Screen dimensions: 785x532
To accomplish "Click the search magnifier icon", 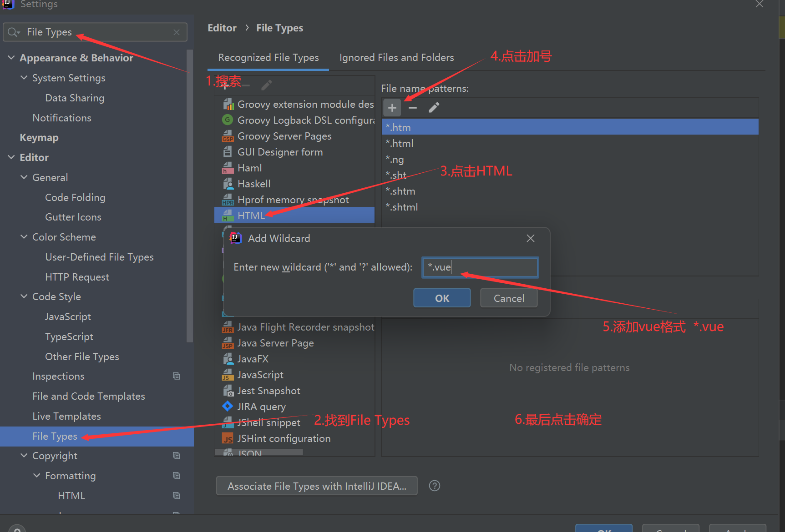I will coord(12,32).
